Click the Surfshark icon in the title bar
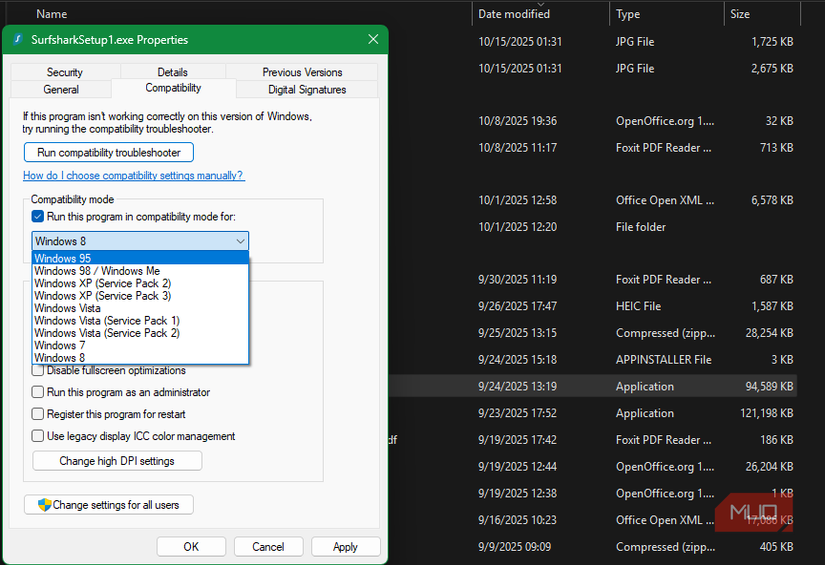 pos(17,40)
